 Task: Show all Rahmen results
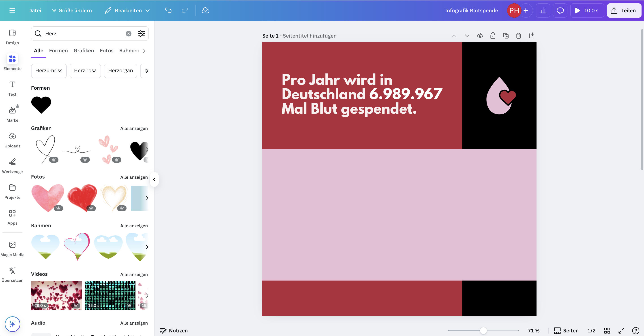point(134,225)
